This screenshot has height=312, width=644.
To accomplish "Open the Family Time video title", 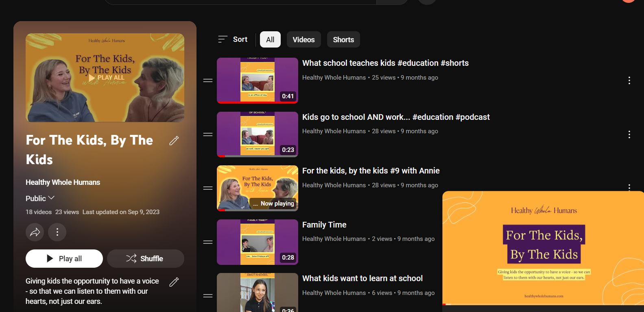I will click(x=324, y=225).
